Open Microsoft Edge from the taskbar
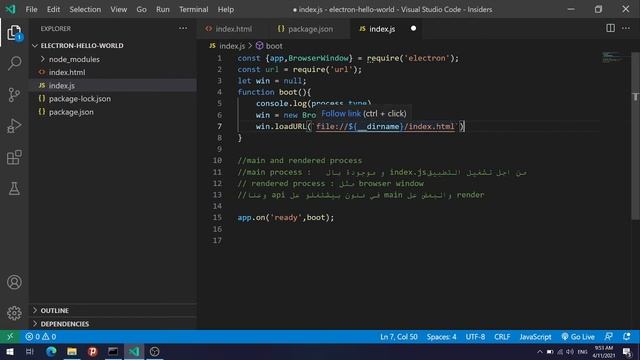The height and width of the screenshot is (360, 640). tap(51, 351)
